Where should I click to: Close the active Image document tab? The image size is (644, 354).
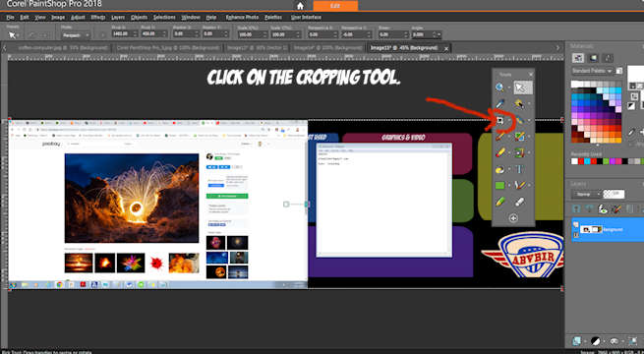(x=445, y=48)
